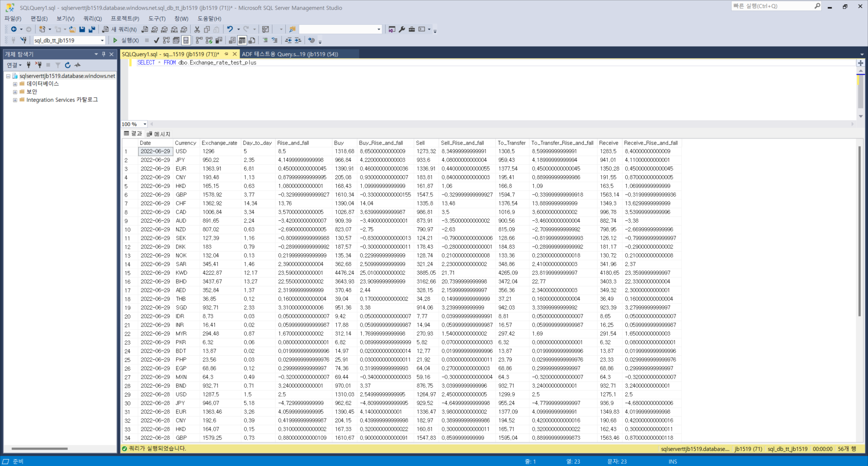Expand the 데이터베이스 folder node
Viewport: 868px width, 466px height.
pos(15,84)
